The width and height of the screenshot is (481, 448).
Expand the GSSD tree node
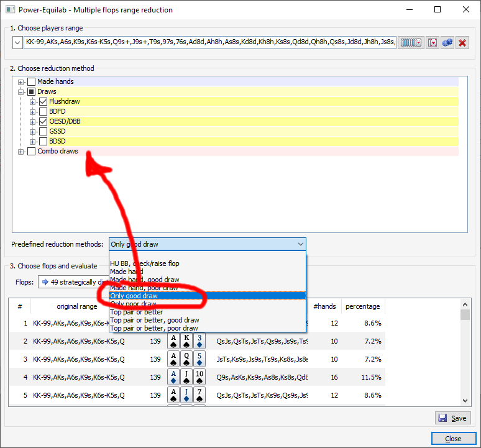[32, 132]
